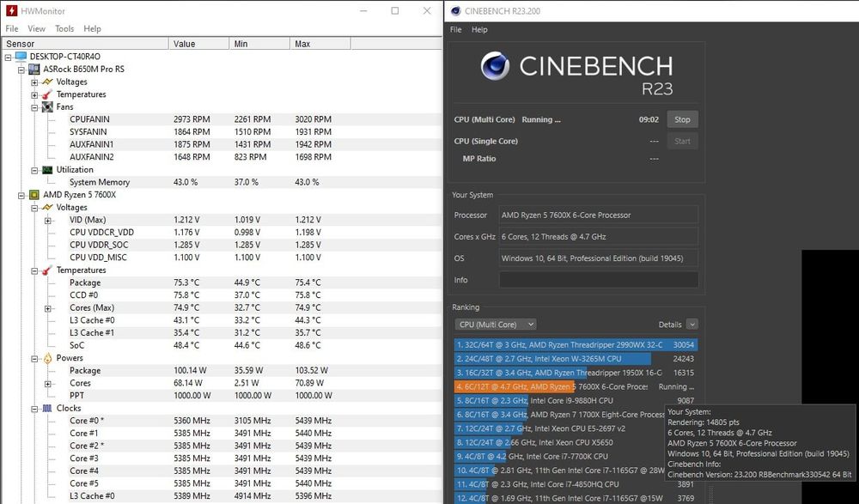Expand the VID (Max) entry
The image size is (859, 504).
click(x=47, y=220)
